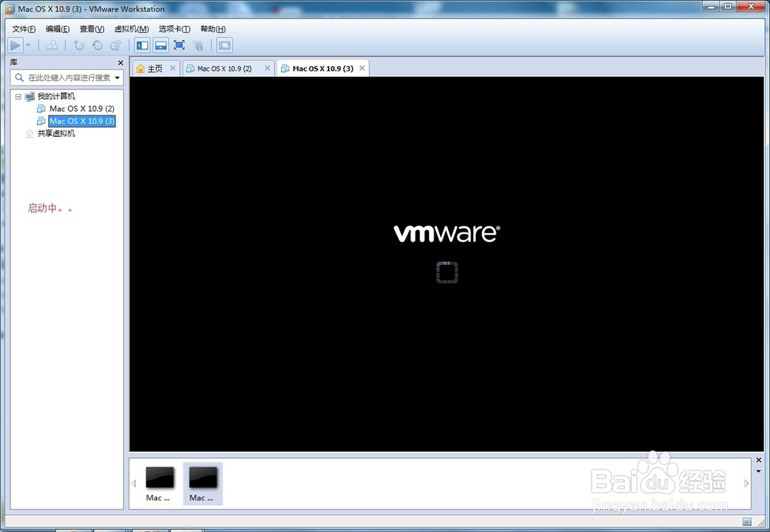This screenshot has width=770, height=532.
Task: Open the power options dropdown arrow
Action: [x=28, y=45]
